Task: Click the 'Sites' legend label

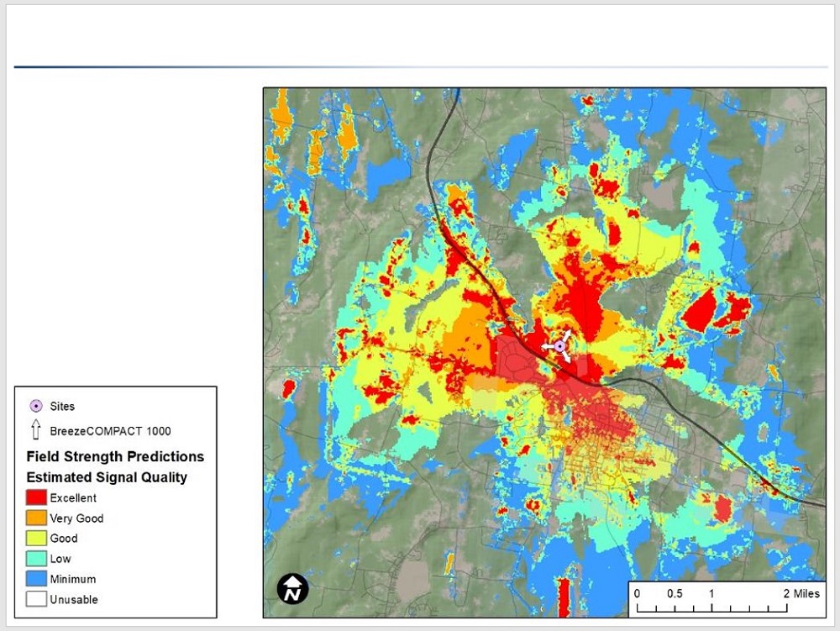Action: click(62, 406)
